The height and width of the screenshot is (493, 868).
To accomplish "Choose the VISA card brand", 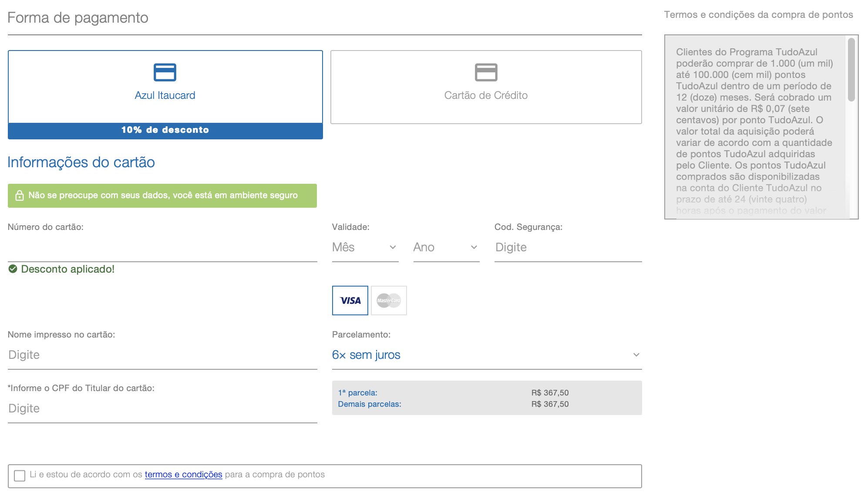I will 350,301.
